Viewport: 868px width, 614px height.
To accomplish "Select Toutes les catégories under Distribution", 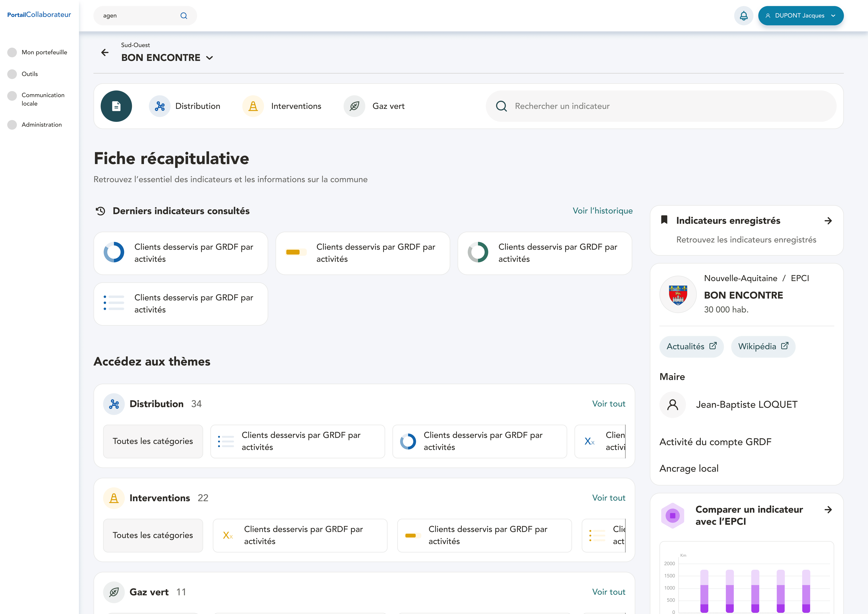I will [x=153, y=441].
